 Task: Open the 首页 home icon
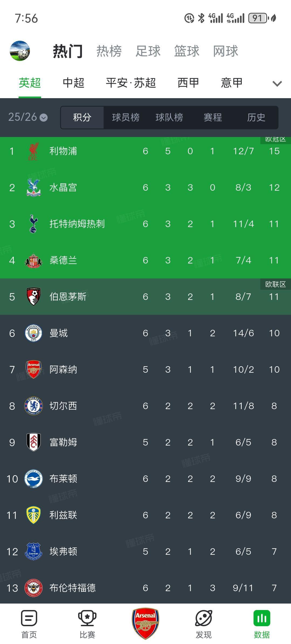(x=29, y=618)
